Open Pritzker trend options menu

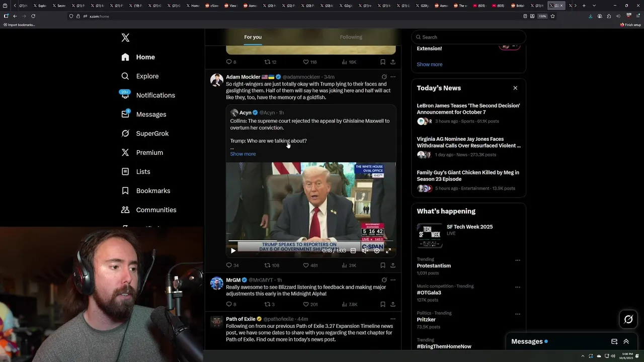pos(518,314)
